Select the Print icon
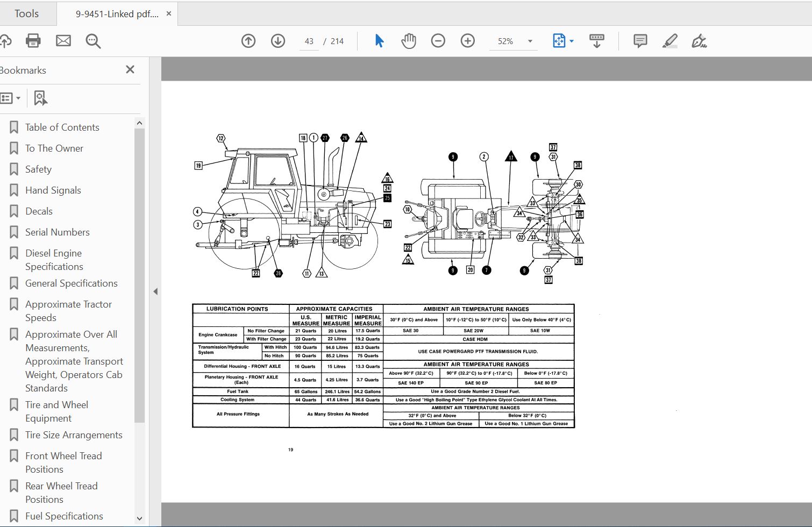This screenshot has width=812, height=527. [33, 41]
